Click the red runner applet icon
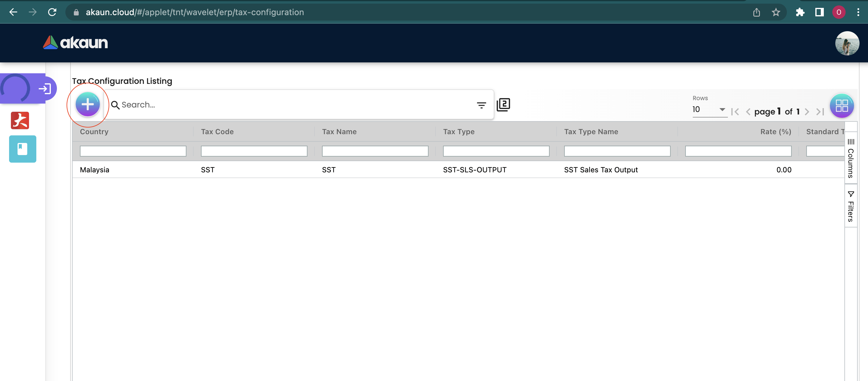 [20, 120]
